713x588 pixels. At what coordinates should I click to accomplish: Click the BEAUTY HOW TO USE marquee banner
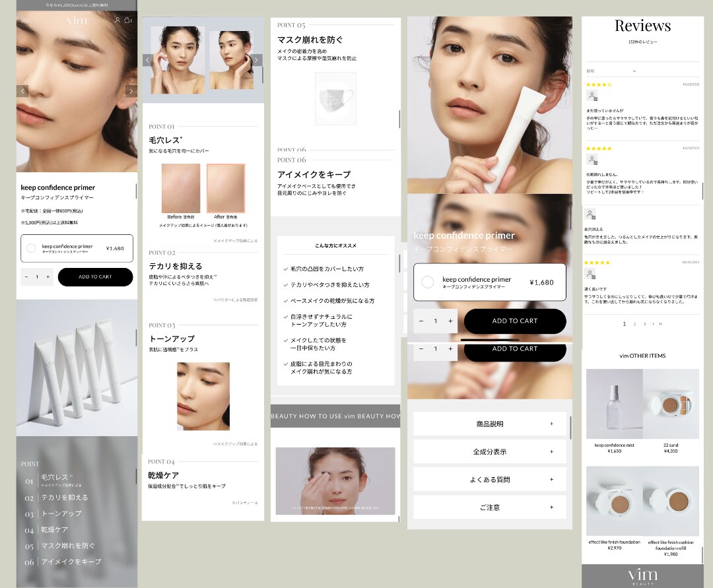coord(335,416)
